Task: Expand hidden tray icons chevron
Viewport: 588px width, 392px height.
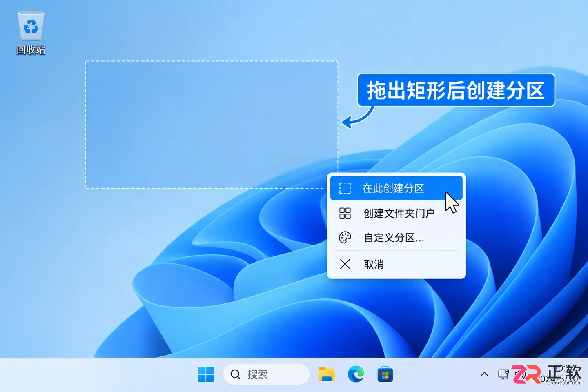Action: (x=484, y=374)
